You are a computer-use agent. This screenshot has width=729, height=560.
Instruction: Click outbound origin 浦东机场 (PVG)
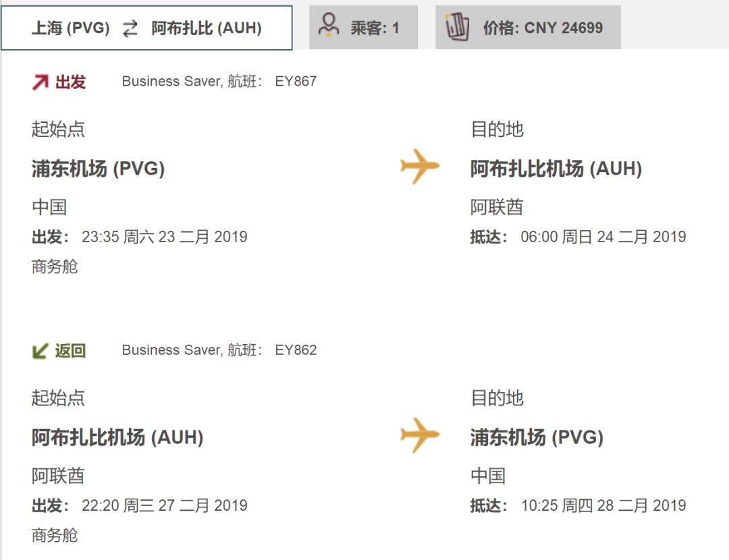[x=98, y=169]
